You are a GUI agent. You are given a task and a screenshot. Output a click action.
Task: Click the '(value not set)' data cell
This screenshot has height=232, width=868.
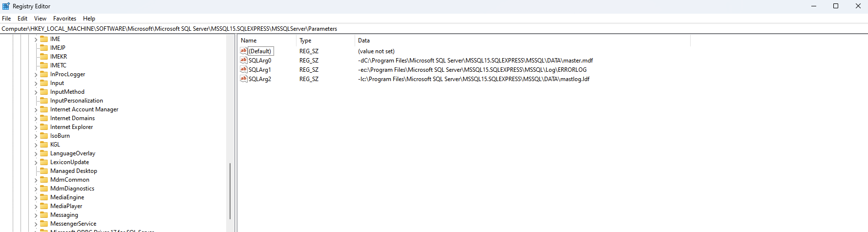(376, 51)
